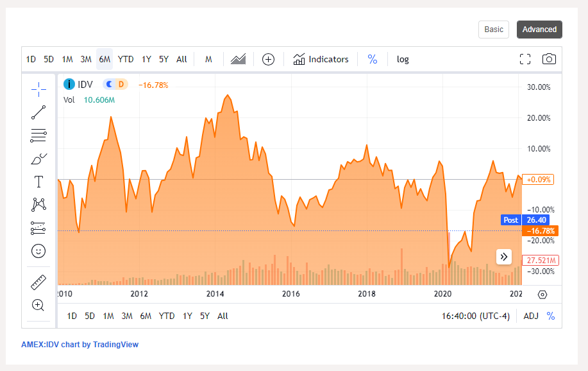588x371 pixels.
Task: Click the +0.09% price scale label
Action: (538, 180)
